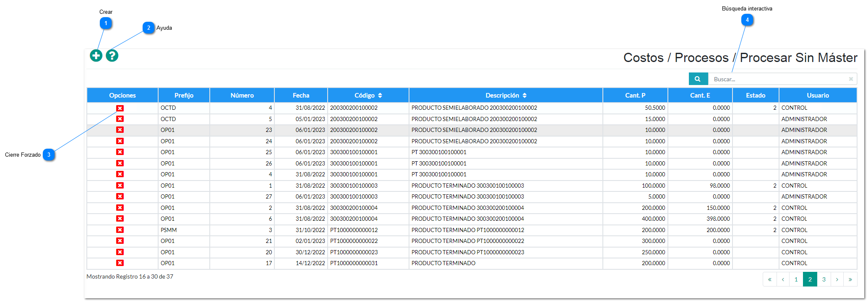Viewport: 868px width, 302px height.
Task: Force close OP01 number 2 row
Action: (x=120, y=208)
